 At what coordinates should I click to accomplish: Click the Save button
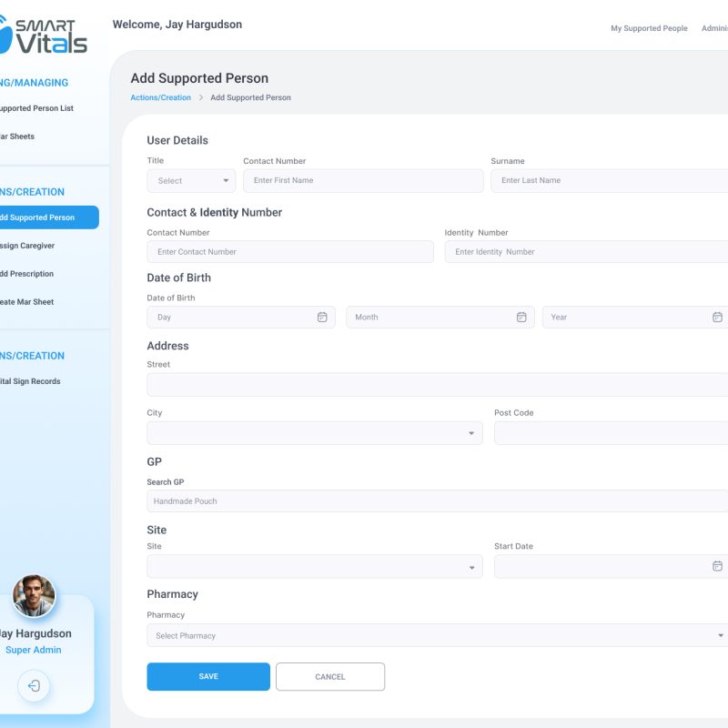[x=208, y=677]
